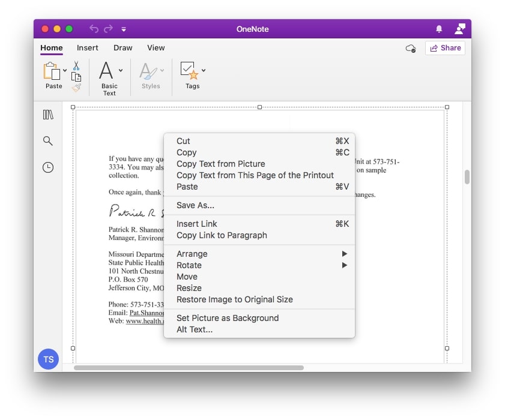Image resolution: width=505 pixels, height=420 pixels.
Task: Expand the Tags dropdown arrow
Action: (204, 70)
